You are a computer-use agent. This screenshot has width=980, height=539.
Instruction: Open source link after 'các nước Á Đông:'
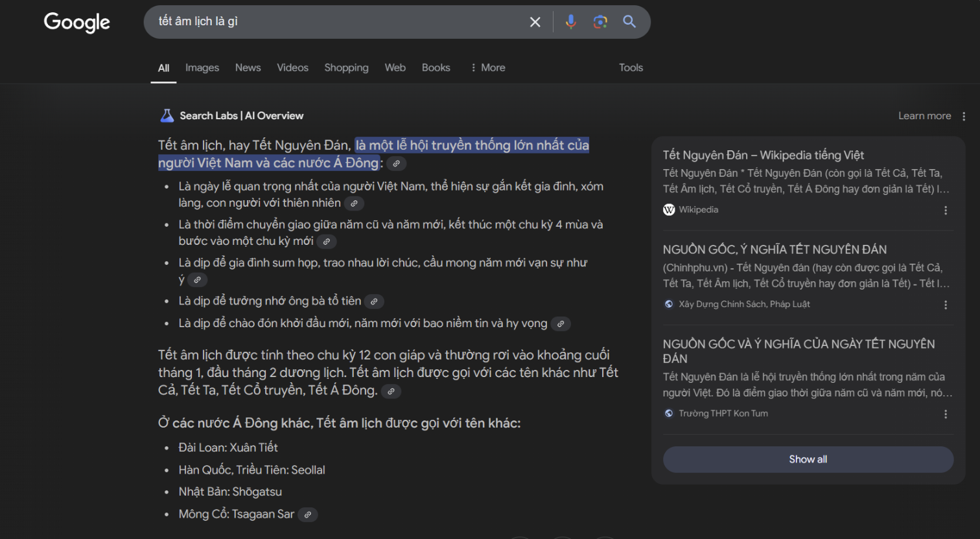click(x=396, y=164)
